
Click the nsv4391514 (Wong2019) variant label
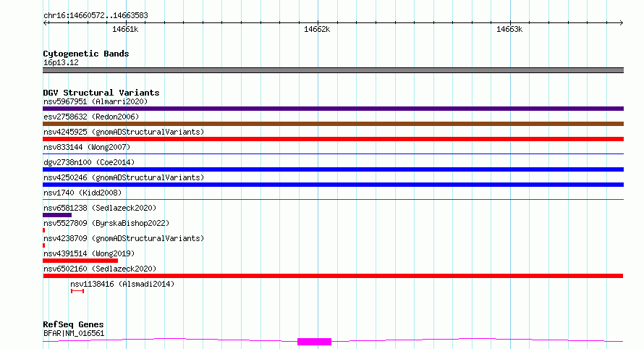tap(89, 253)
